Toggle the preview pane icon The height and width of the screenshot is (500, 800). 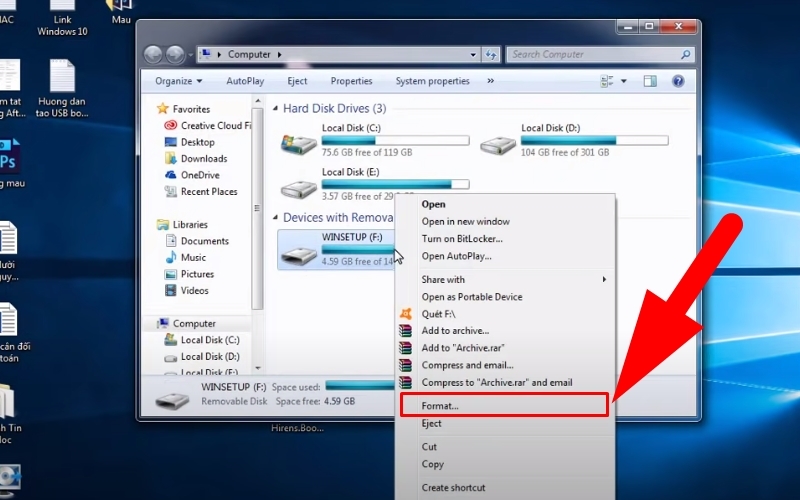click(x=650, y=81)
